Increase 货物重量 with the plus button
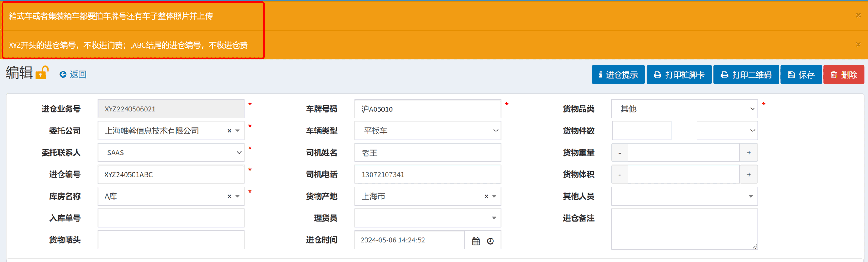 coord(749,153)
